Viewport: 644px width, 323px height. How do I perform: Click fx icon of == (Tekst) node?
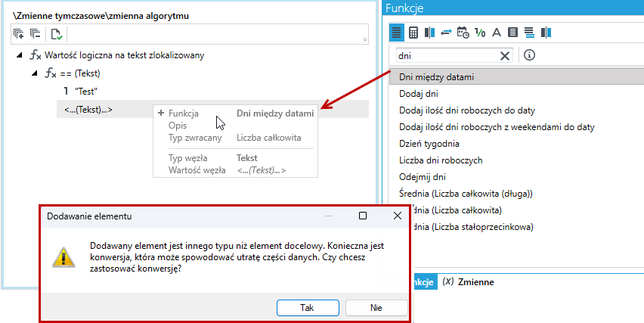51,74
